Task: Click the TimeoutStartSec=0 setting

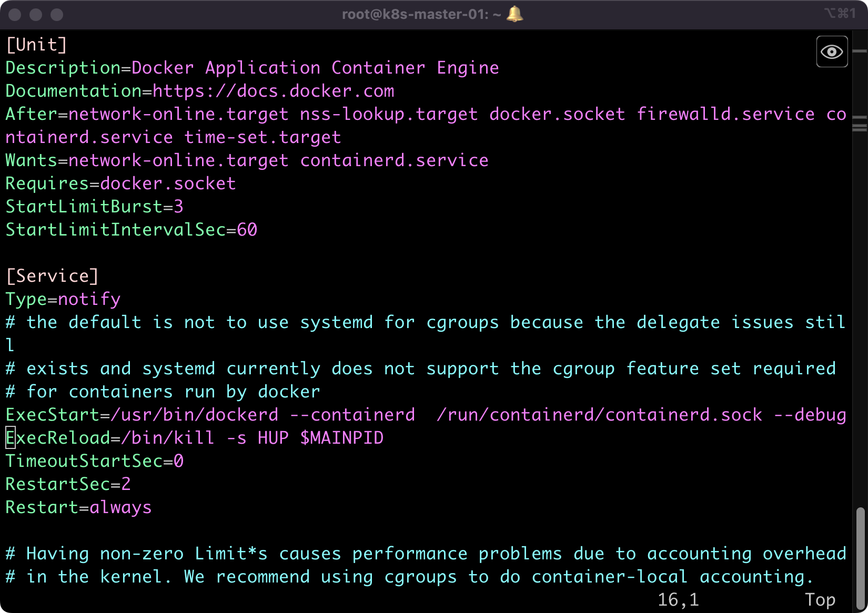Action: pyautogui.click(x=94, y=461)
